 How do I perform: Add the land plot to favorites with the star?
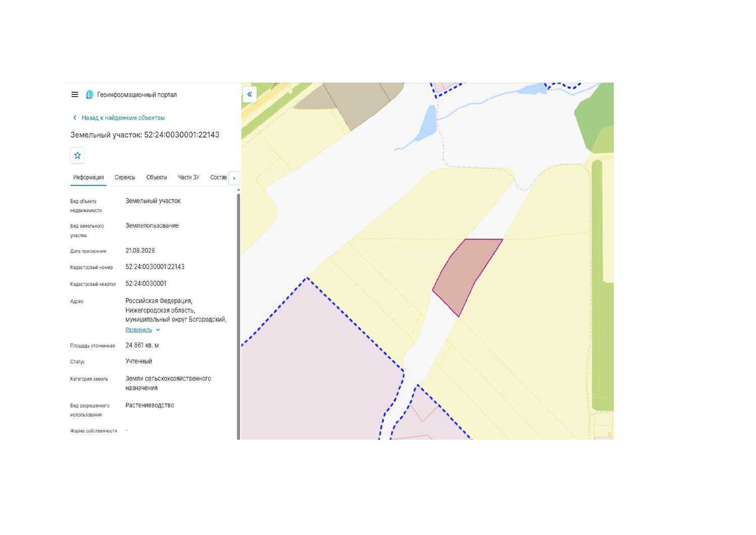pos(78,155)
